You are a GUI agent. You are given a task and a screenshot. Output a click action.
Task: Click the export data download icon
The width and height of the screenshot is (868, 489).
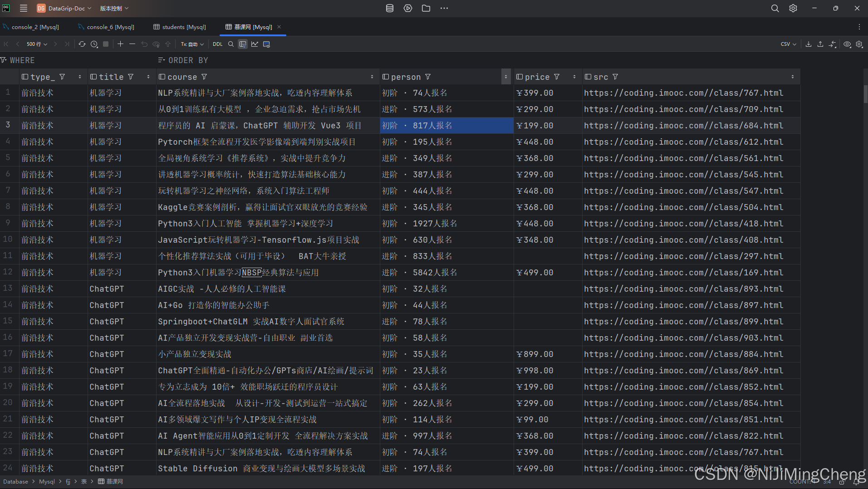(x=809, y=44)
